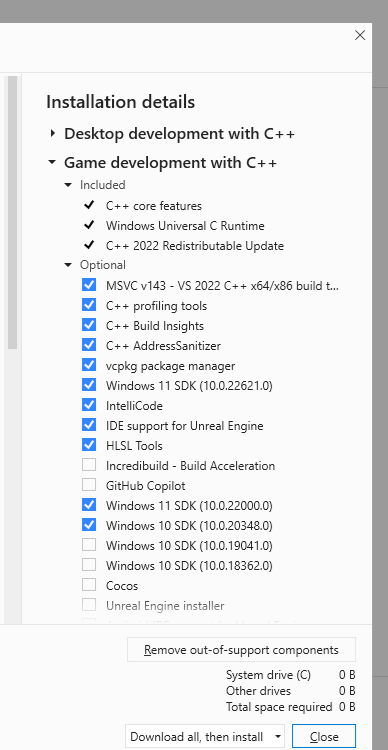388x750 pixels.
Task: Uncheck Windows 10 SDK (10.0.20348.0) checkbox
Action: pos(89,525)
